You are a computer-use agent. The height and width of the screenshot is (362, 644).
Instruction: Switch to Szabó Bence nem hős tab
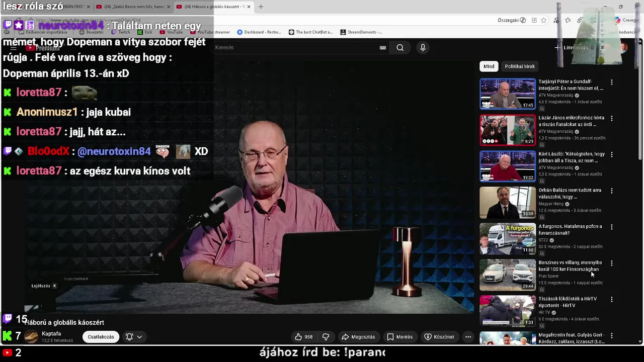(x=133, y=7)
